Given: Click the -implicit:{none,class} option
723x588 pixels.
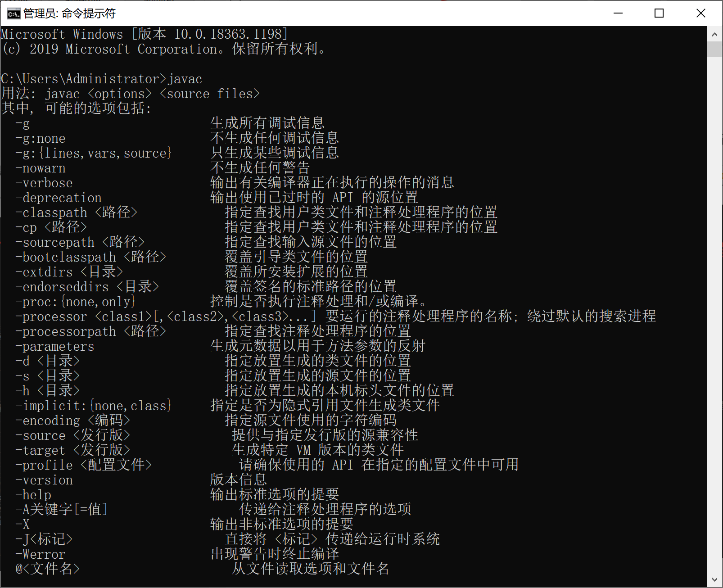Looking at the screenshot, I should (x=94, y=406).
